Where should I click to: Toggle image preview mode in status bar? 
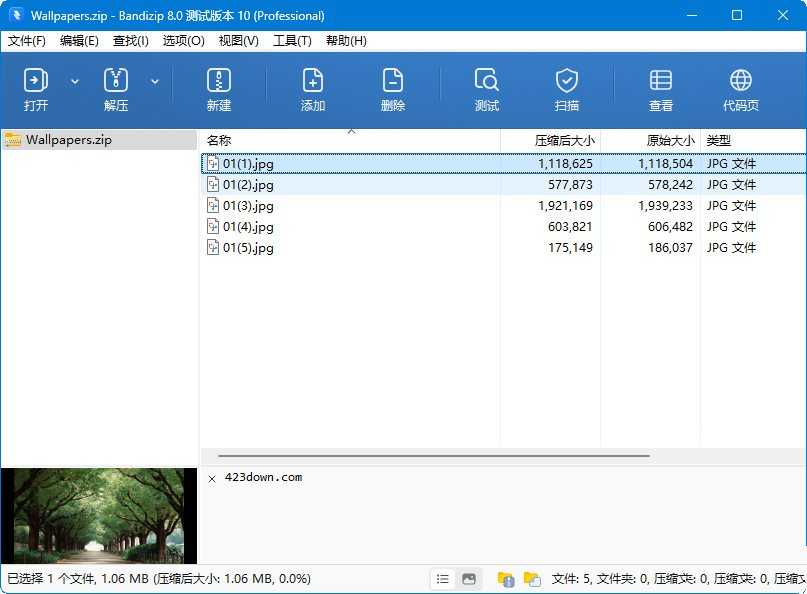point(469,578)
